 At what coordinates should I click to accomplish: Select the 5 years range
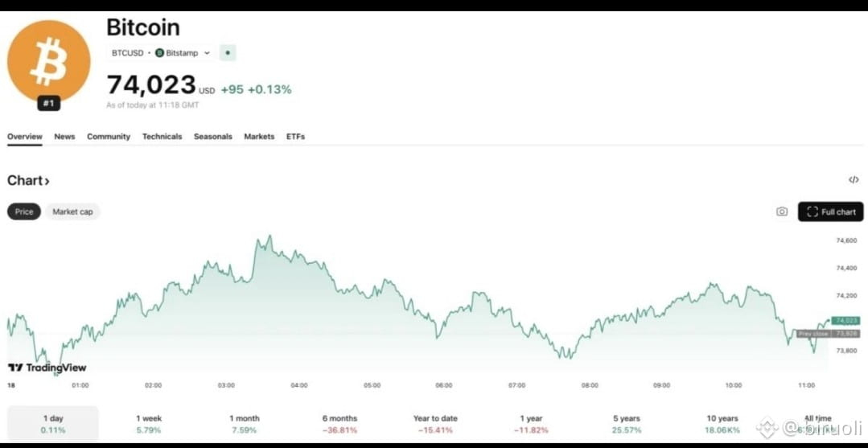coord(627,424)
